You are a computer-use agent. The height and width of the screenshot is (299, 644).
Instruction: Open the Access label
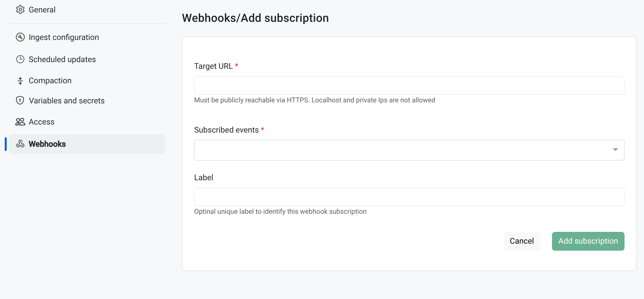click(x=41, y=122)
